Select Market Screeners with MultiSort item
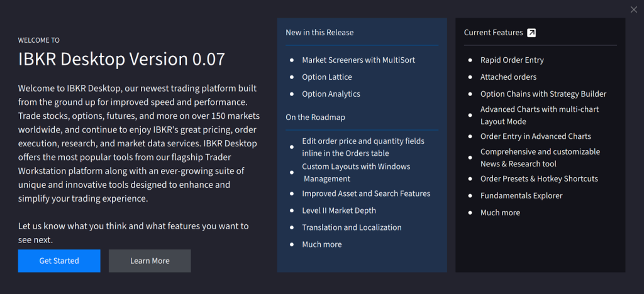 (358, 60)
